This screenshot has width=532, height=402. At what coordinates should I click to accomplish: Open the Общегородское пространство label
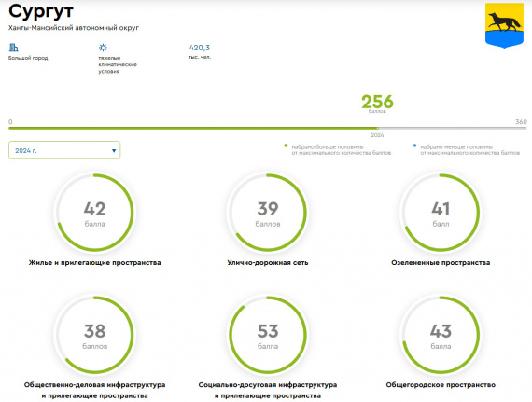441,385
